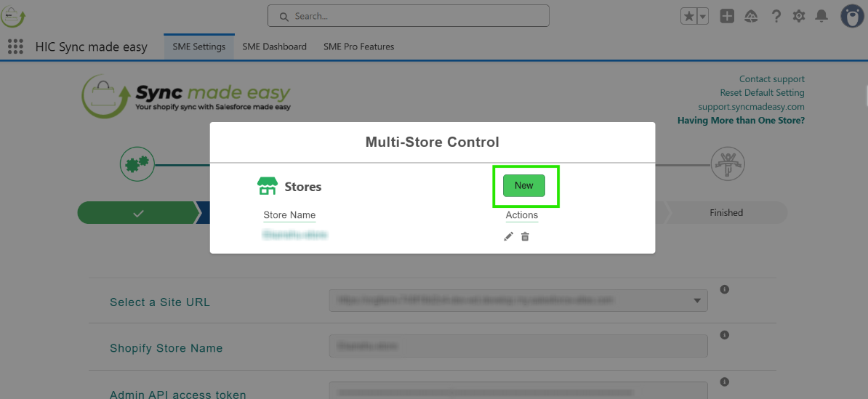Click info icon beside Shopify Store Name
868x399 pixels.
[725, 335]
